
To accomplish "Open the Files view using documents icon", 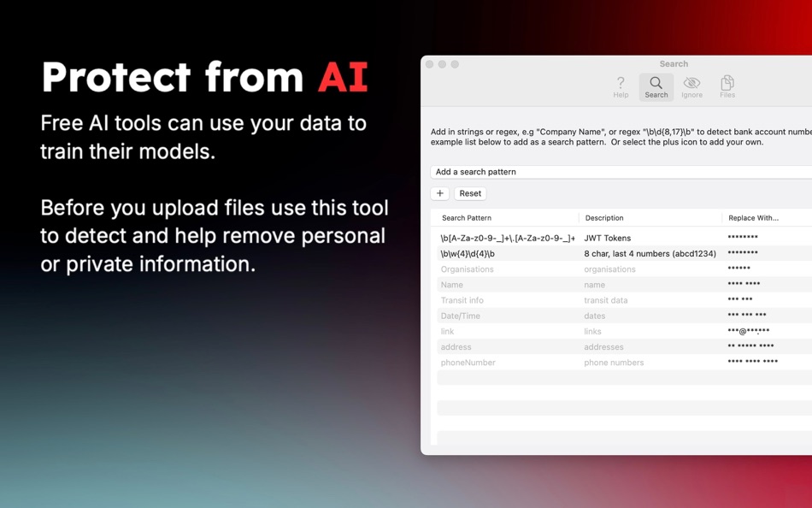I will tap(727, 86).
